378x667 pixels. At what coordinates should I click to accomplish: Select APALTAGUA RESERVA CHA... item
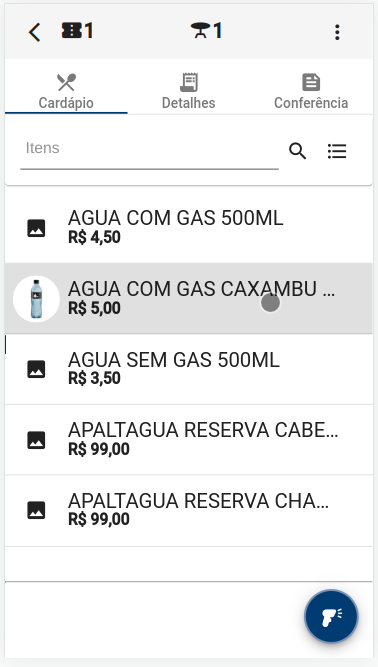pyautogui.click(x=188, y=510)
